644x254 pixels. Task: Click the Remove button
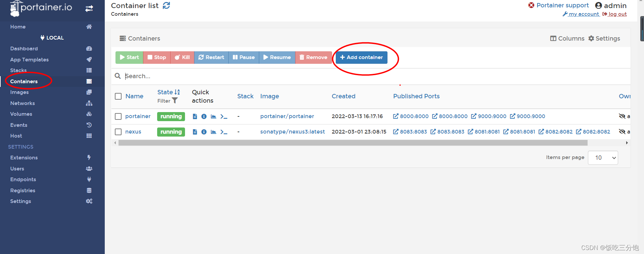[x=314, y=57]
